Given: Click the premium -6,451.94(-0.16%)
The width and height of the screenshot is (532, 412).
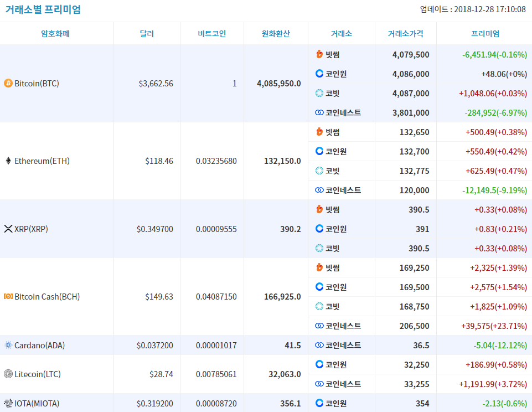Looking at the screenshot, I should [495, 55].
